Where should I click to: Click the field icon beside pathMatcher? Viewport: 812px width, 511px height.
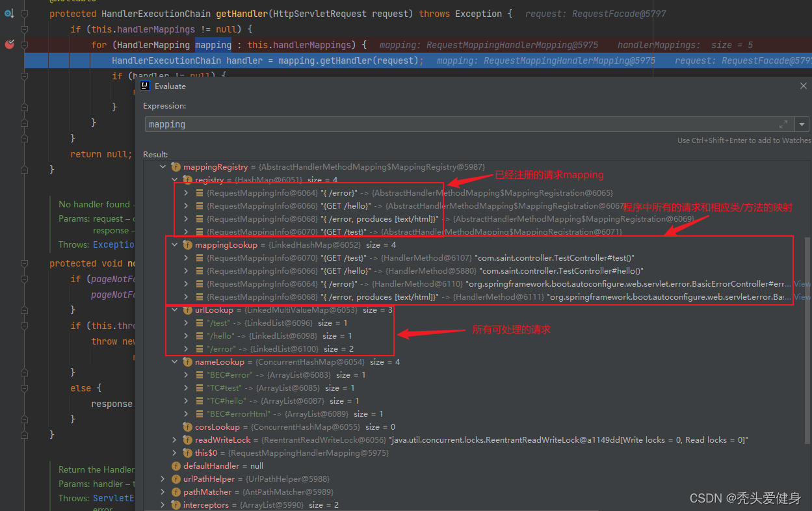[176, 492]
